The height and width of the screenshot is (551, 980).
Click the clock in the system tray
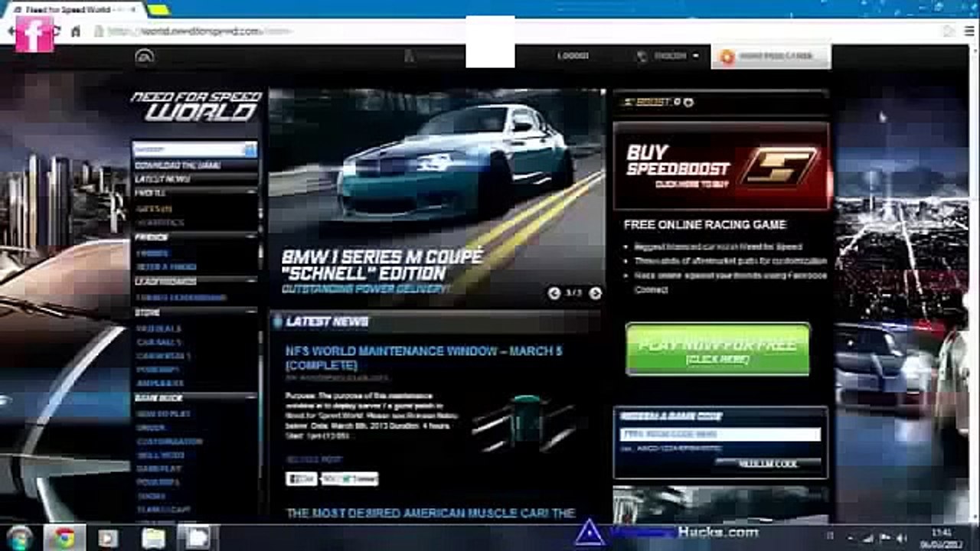pyautogui.click(x=942, y=538)
